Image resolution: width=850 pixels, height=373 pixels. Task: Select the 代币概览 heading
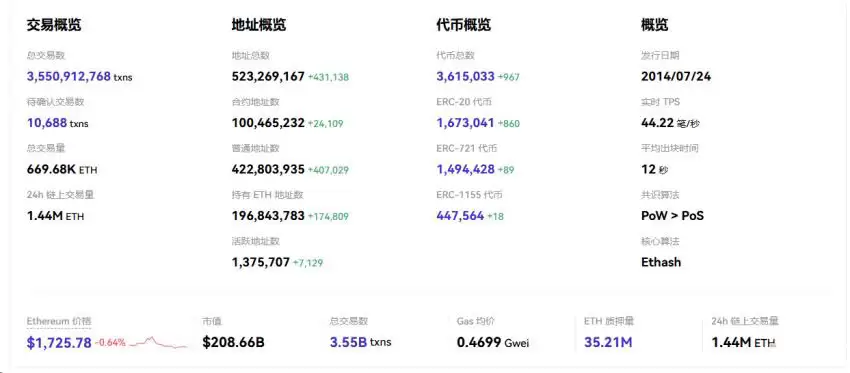coord(463,25)
